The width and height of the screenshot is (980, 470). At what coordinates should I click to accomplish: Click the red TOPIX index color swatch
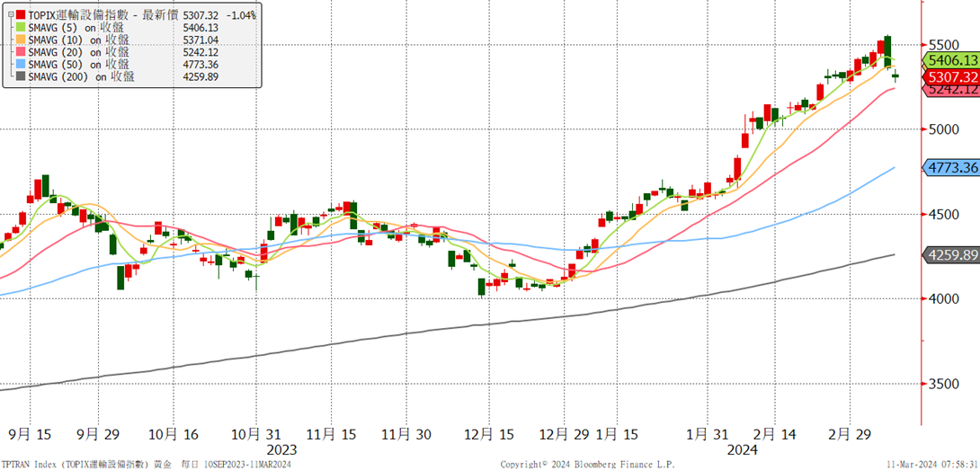pos(22,15)
